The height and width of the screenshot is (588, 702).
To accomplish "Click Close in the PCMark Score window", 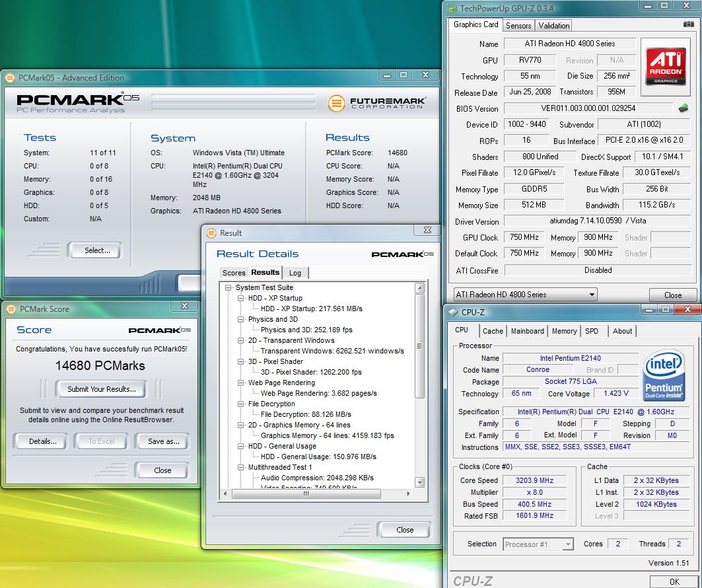I will click(162, 470).
